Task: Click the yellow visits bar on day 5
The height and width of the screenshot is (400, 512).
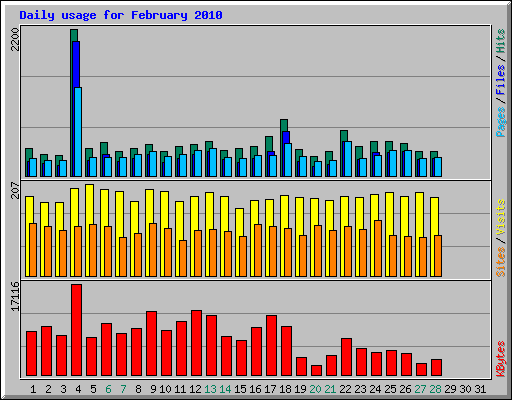Action: pos(89,203)
